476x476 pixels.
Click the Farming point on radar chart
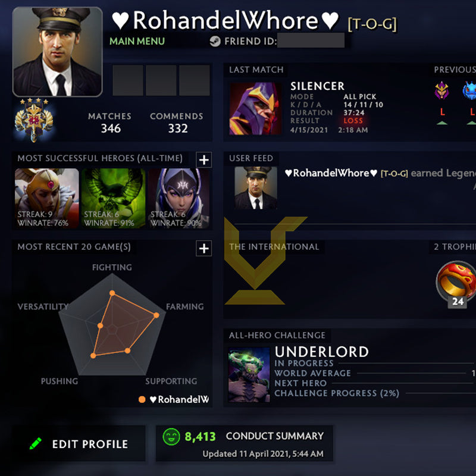coord(156,315)
